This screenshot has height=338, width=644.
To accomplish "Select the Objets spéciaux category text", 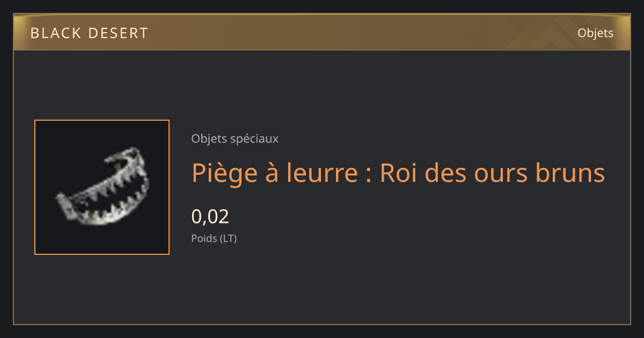I will [235, 139].
